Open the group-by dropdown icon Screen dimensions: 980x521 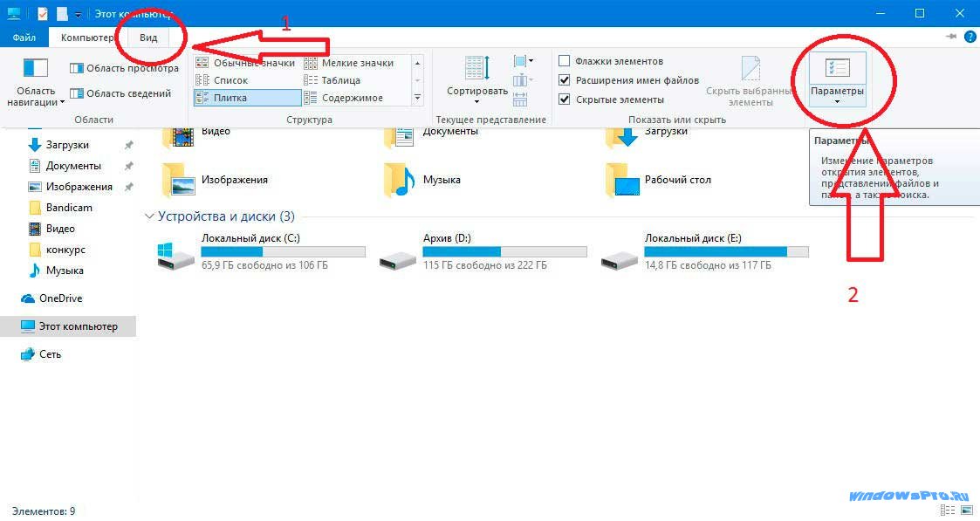pyautogui.click(x=523, y=61)
